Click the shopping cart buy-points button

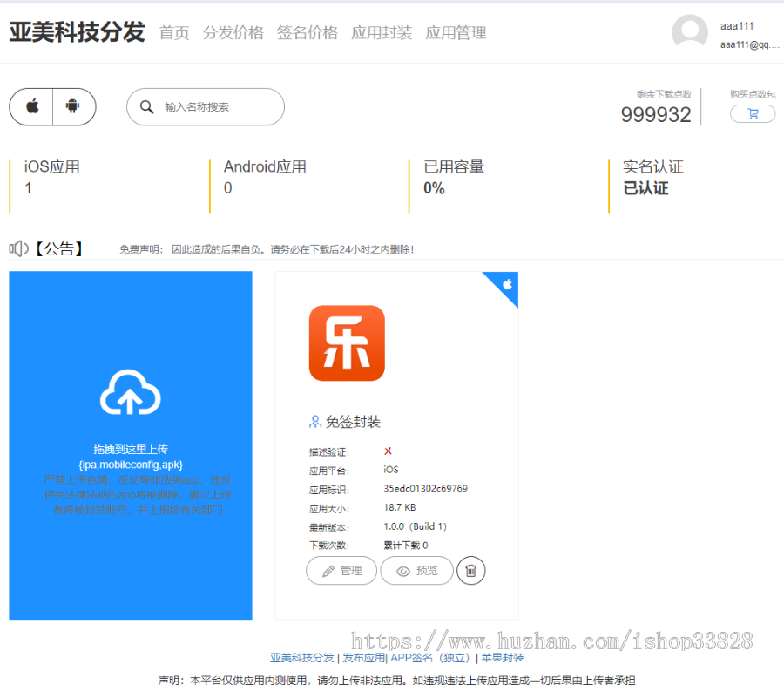[753, 113]
